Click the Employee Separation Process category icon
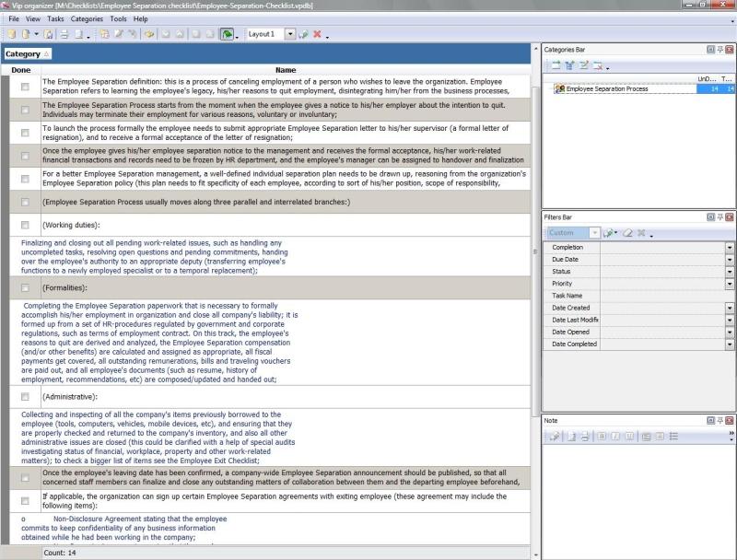 [x=559, y=89]
